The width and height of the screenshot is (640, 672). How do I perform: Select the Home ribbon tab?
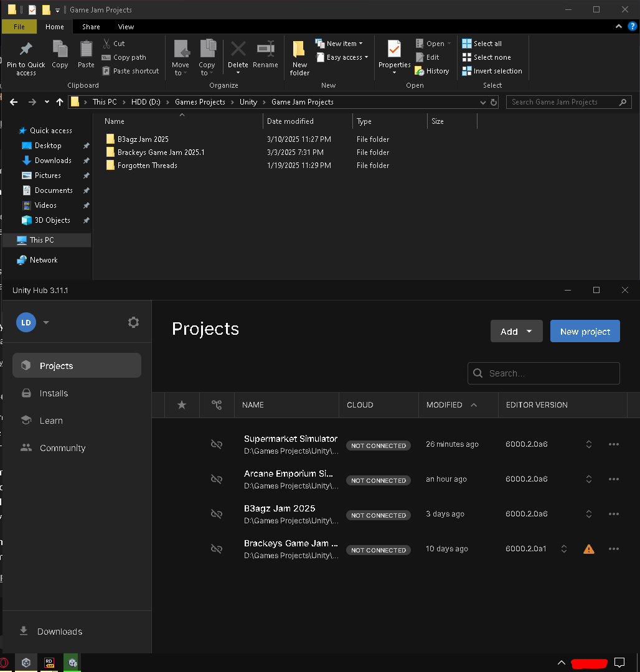tap(54, 27)
